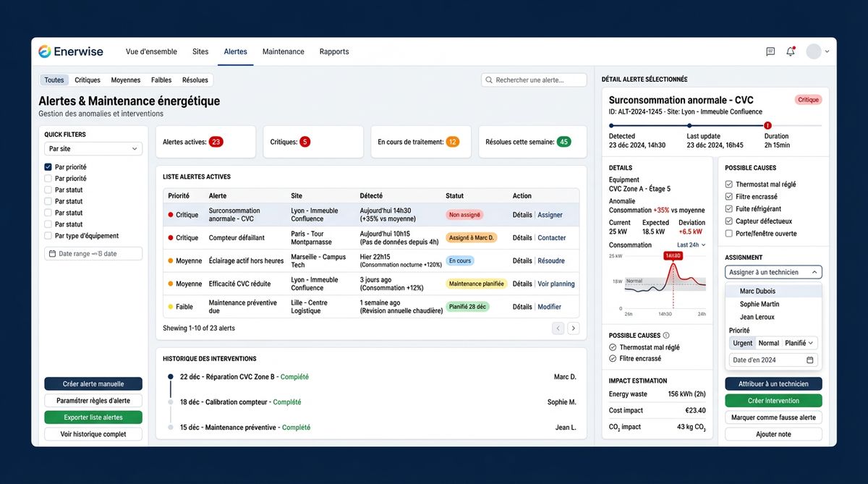The height and width of the screenshot is (484, 868).
Task: Click the Créer Intervention button
Action: [x=773, y=401]
